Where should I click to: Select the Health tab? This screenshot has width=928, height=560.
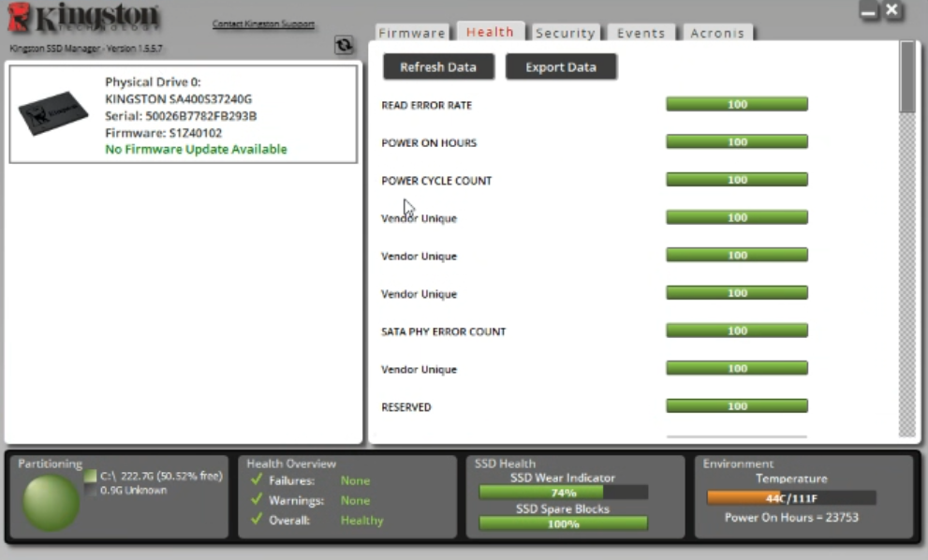click(490, 32)
